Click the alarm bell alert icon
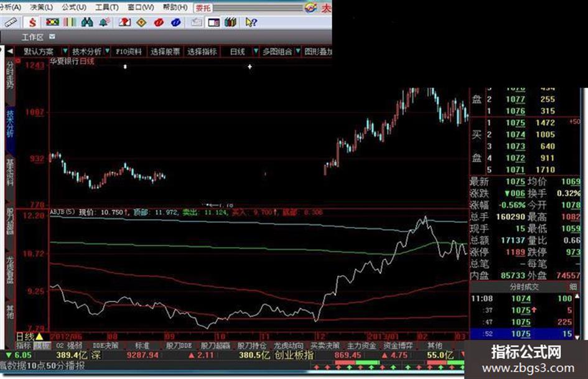This screenshot has width=588, height=379. pos(105,22)
